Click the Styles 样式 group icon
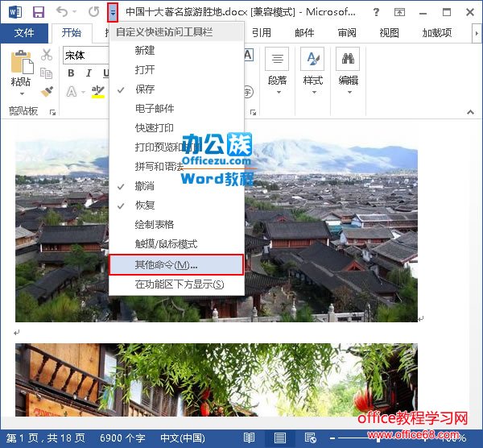Image resolution: width=483 pixels, height=448 pixels. coord(312,59)
